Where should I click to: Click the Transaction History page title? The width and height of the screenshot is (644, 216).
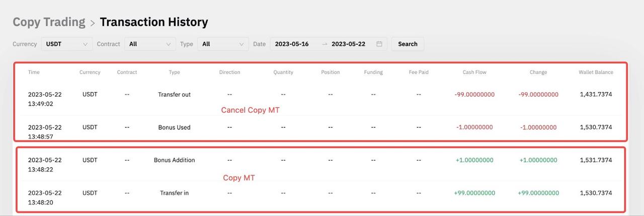point(153,22)
